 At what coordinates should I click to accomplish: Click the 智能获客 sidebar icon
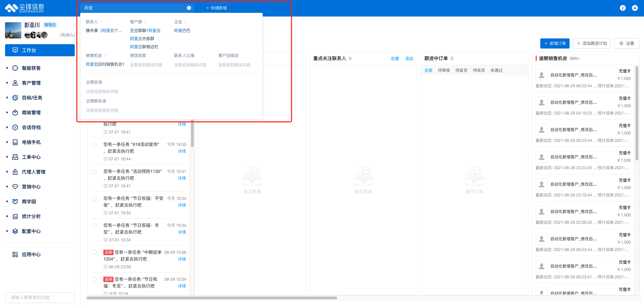point(15,68)
